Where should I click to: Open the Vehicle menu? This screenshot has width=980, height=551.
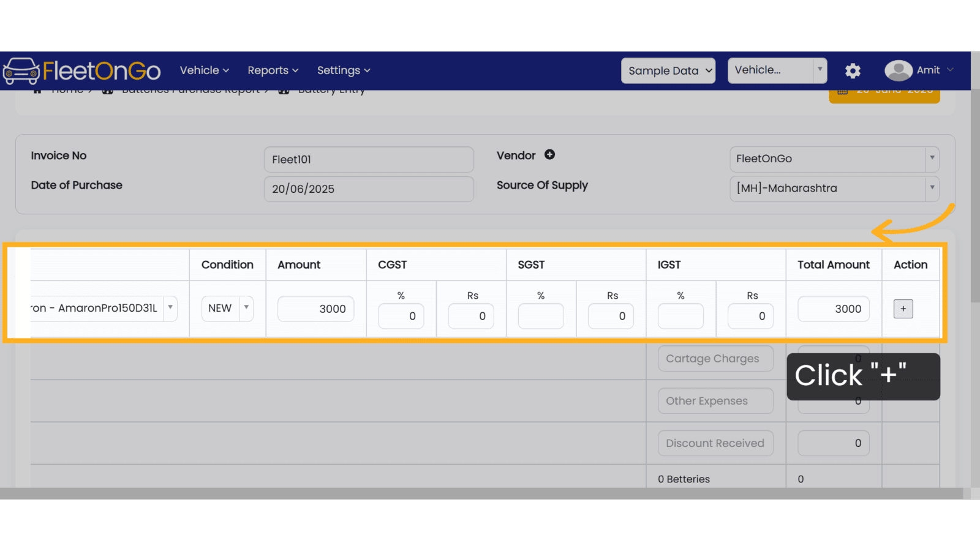(205, 70)
